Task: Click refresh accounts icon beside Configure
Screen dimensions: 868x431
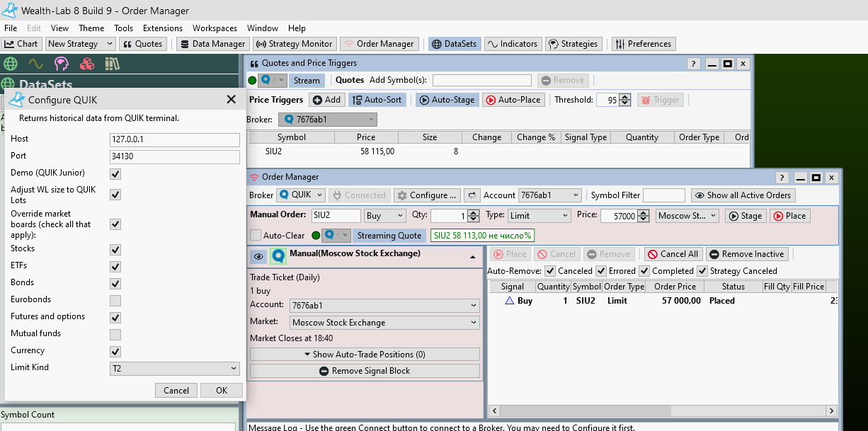Action: pos(472,195)
